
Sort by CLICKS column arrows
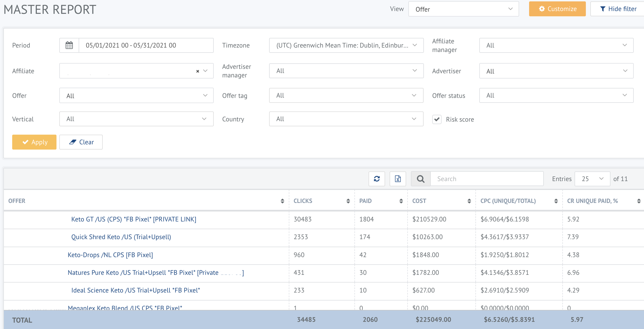coord(348,201)
